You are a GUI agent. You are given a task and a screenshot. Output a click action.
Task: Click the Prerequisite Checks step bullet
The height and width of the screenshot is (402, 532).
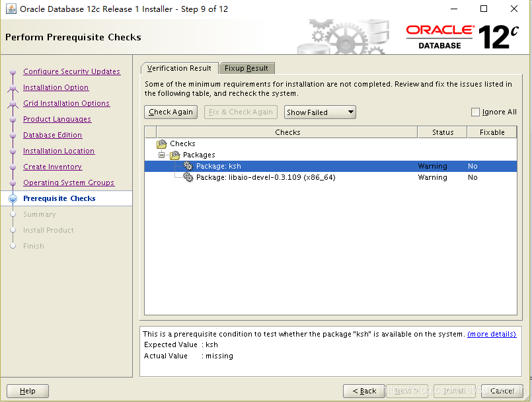tap(13, 198)
